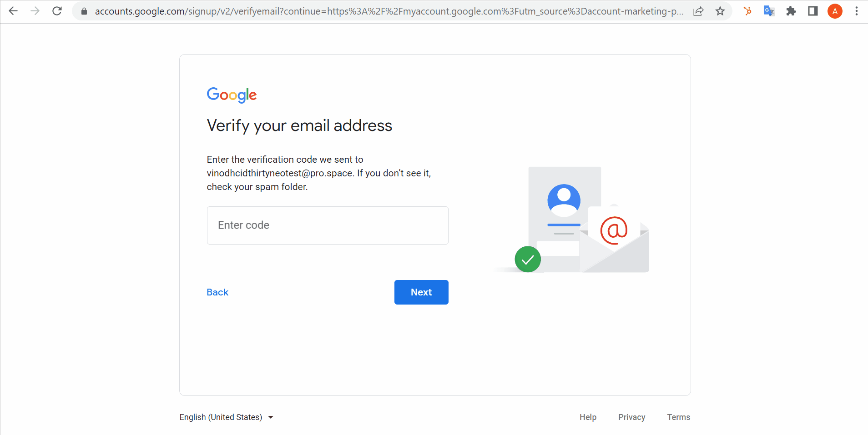Click the browser forward arrow
The image size is (868, 435).
tap(35, 11)
